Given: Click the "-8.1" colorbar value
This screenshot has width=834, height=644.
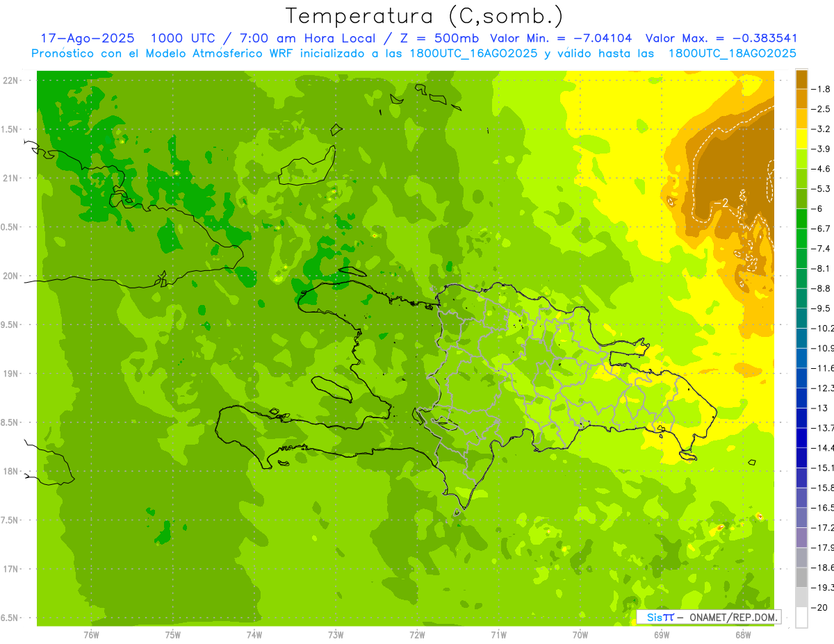Looking at the screenshot, I should [x=821, y=268].
